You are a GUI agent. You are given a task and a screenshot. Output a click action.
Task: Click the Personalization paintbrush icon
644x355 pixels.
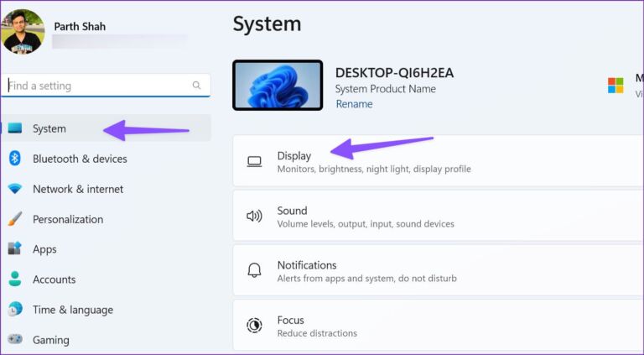pos(15,219)
